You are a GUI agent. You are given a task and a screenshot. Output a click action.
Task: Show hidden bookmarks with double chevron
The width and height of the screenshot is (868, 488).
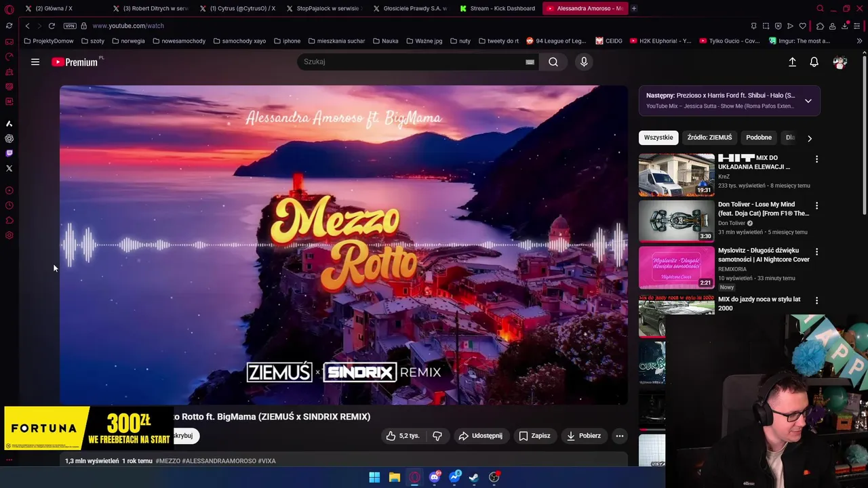859,41
